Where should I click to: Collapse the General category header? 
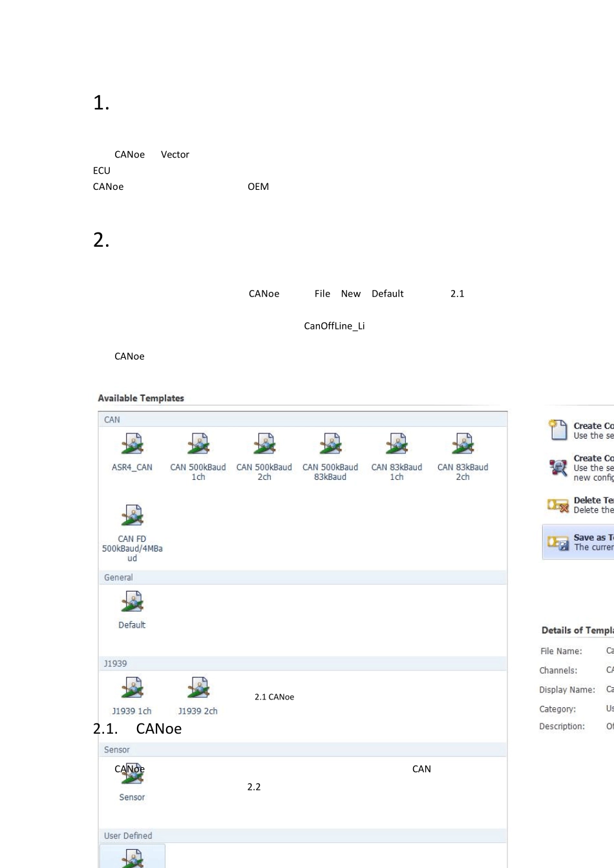tap(302, 577)
